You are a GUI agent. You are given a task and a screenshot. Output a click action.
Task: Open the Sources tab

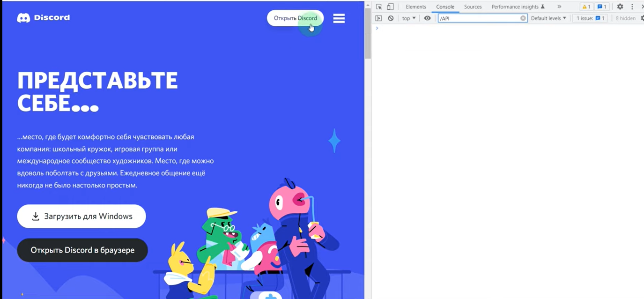[473, 7]
